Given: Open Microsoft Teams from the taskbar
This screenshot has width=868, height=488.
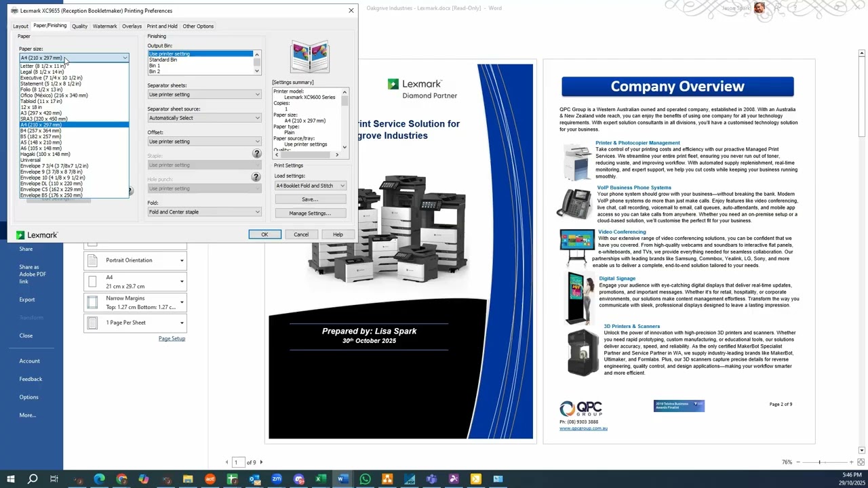Looking at the screenshot, I should coord(431,479).
